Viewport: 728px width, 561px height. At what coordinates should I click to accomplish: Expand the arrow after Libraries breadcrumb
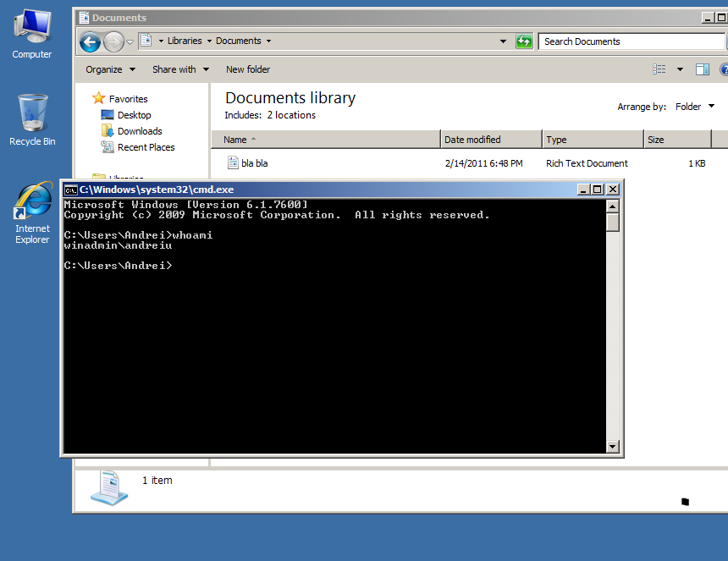coord(209,41)
